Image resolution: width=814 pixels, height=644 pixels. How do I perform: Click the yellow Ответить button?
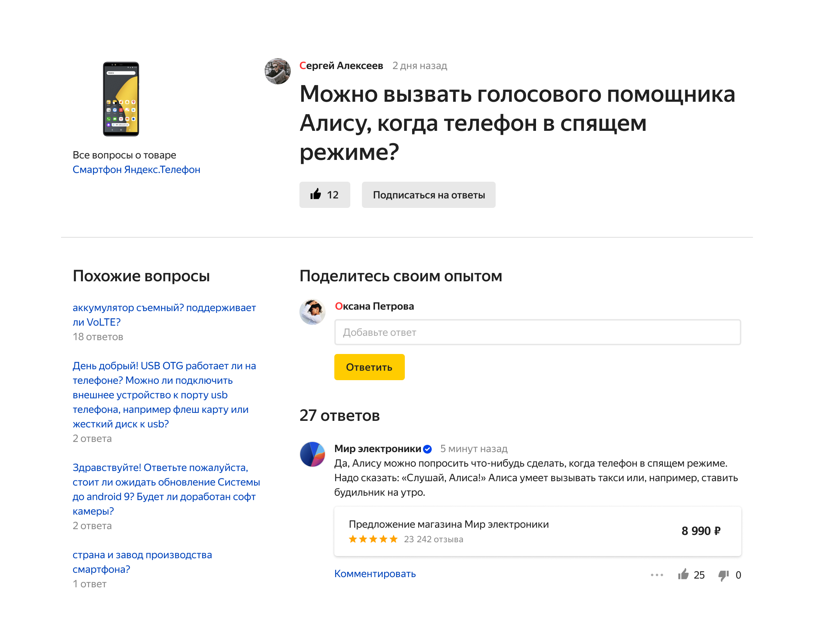pyautogui.click(x=369, y=367)
